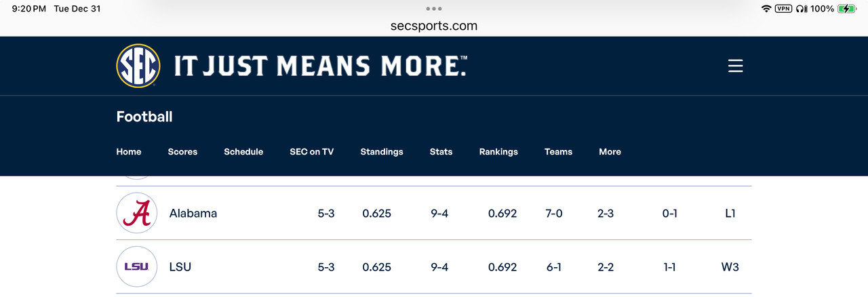Tap the Alabama team logo
Image resolution: width=868 pixels, height=297 pixels.
(x=137, y=213)
